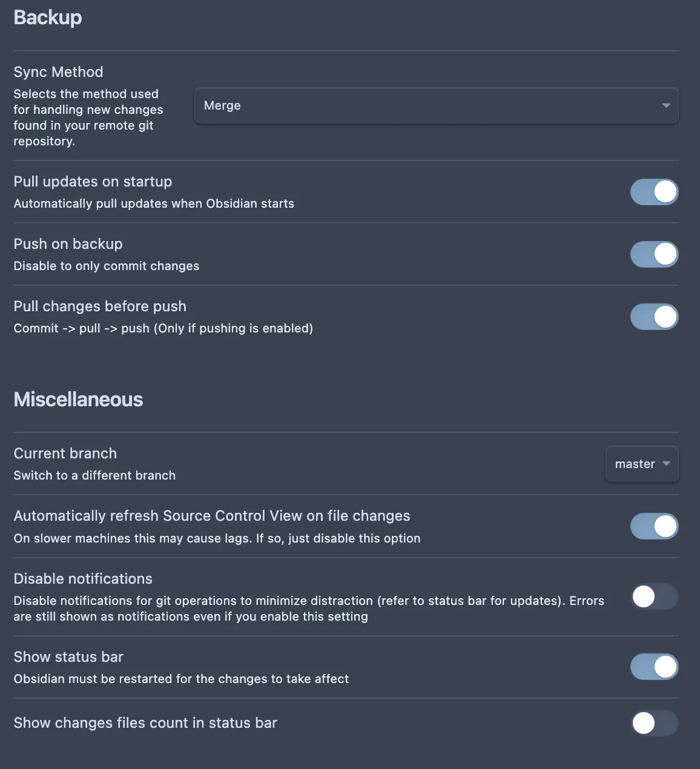Open the Current branch master dropdown

(x=642, y=464)
